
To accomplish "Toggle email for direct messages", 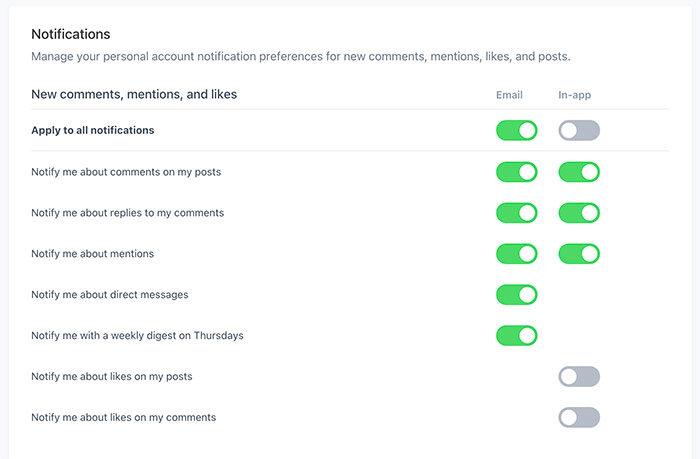I will click(516, 295).
